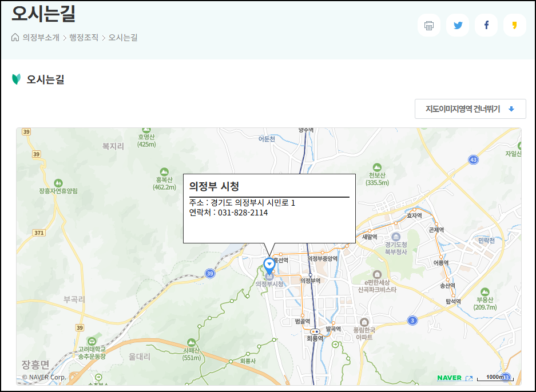Select the 의정부 시청 map marker pin

point(269,265)
